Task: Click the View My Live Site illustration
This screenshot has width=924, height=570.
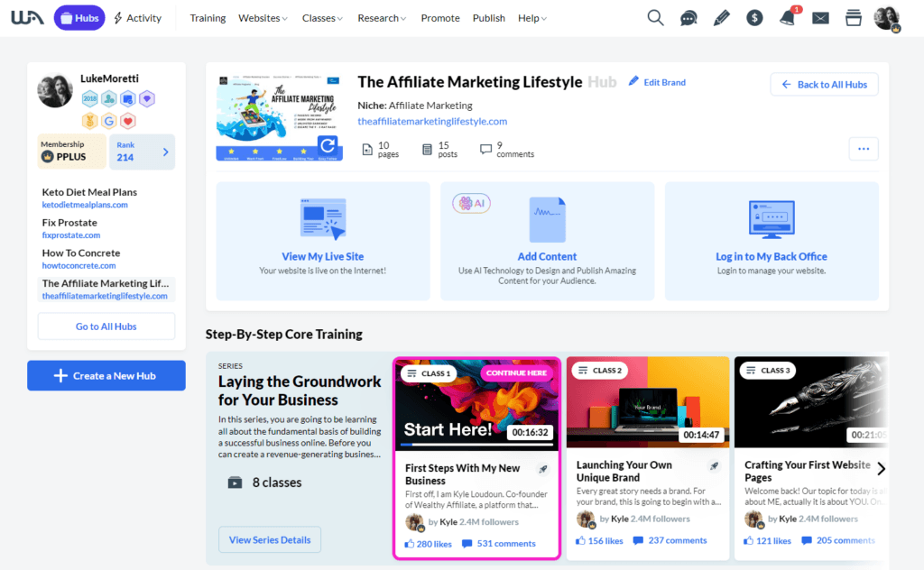Action: point(323,219)
